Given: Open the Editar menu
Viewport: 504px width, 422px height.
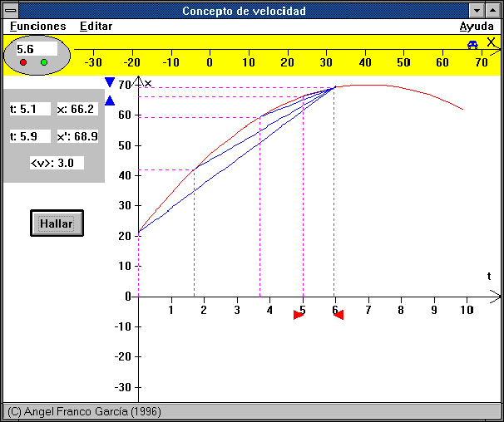Looking at the screenshot, I should (x=96, y=26).
